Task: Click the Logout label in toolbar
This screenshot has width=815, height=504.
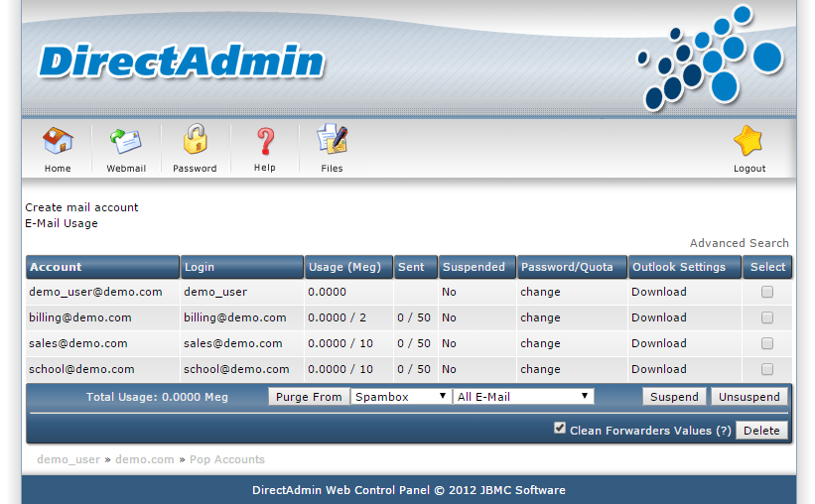Action: tap(749, 169)
